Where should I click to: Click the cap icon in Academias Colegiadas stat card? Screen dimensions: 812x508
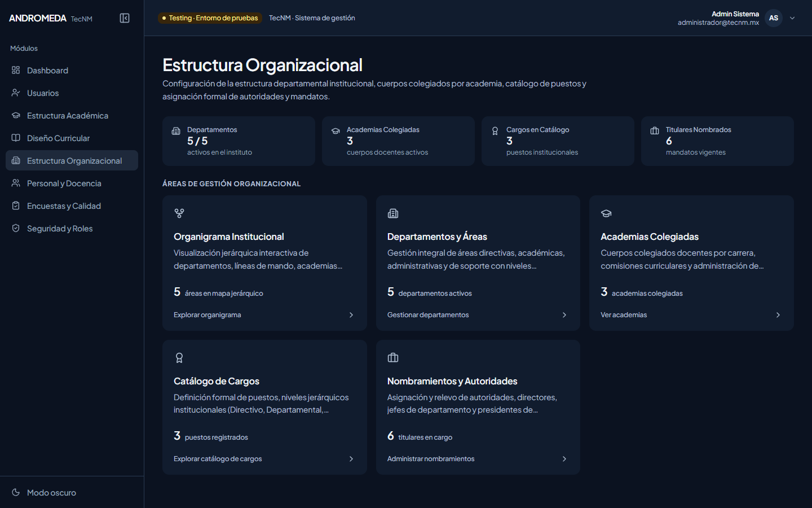(x=336, y=131)
